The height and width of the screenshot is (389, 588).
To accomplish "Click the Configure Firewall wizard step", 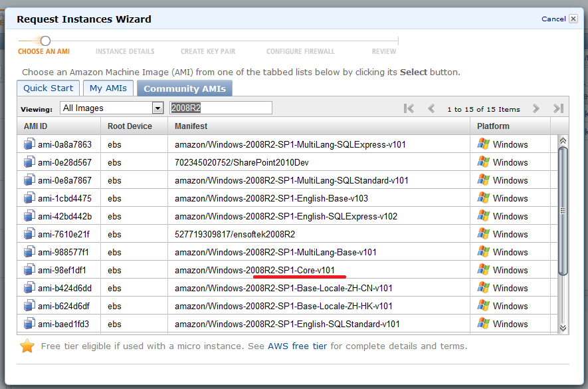I will (x=300, y=51).
